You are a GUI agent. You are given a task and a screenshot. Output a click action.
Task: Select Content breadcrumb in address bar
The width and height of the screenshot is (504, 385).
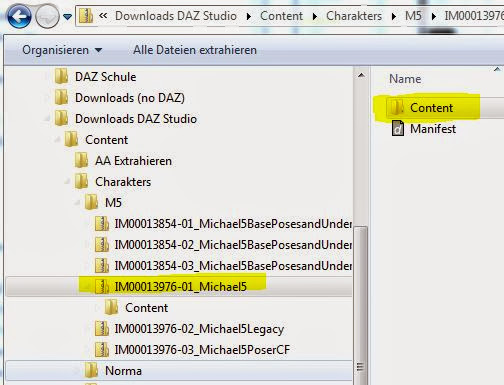(x=281, y=16)
